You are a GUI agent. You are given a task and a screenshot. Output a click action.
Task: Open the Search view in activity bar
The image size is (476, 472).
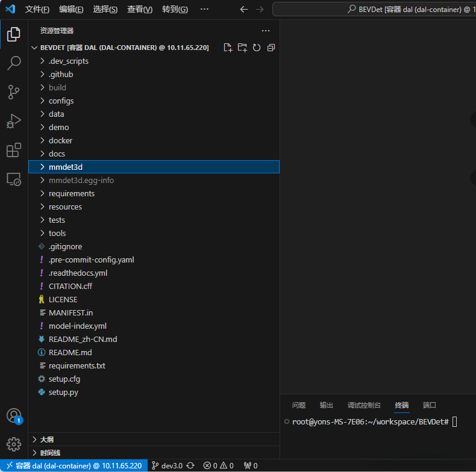tap(14, 63)
